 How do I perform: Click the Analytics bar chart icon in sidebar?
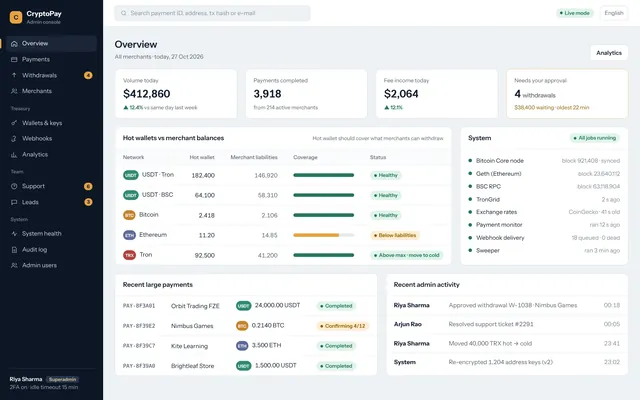(x=14, y=155)
